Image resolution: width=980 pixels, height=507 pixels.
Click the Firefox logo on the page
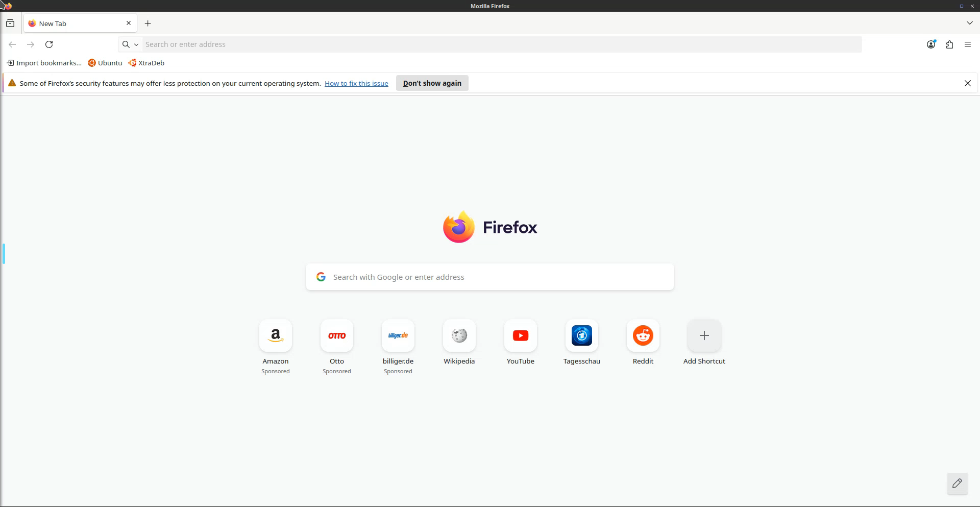tap(490, 227)
